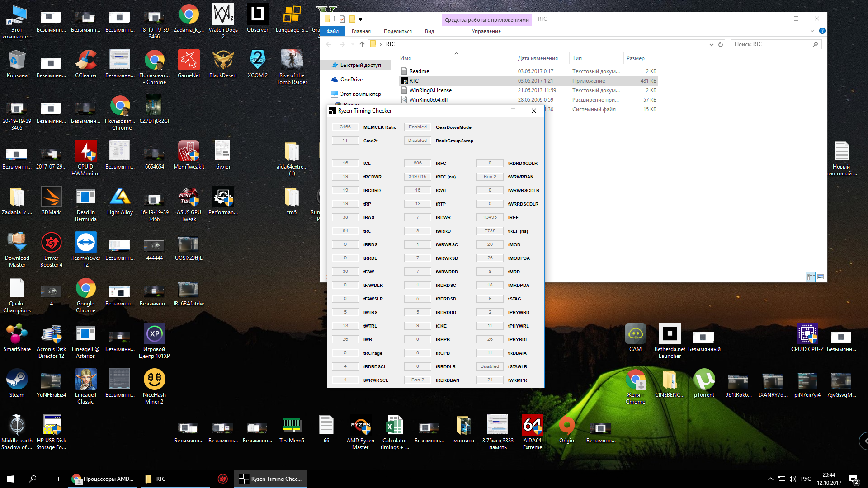This screenshot has width=868, height=488.
Task: Select Быстрый доступ in navigation pane
Action: (x=360, y=65)
